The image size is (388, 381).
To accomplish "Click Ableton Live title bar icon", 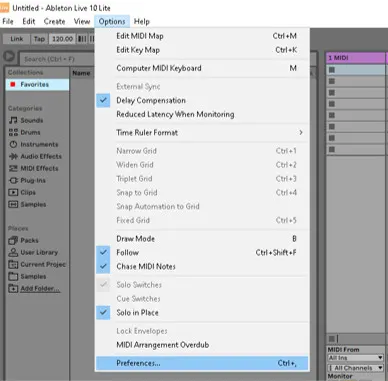I will point(4,7).
